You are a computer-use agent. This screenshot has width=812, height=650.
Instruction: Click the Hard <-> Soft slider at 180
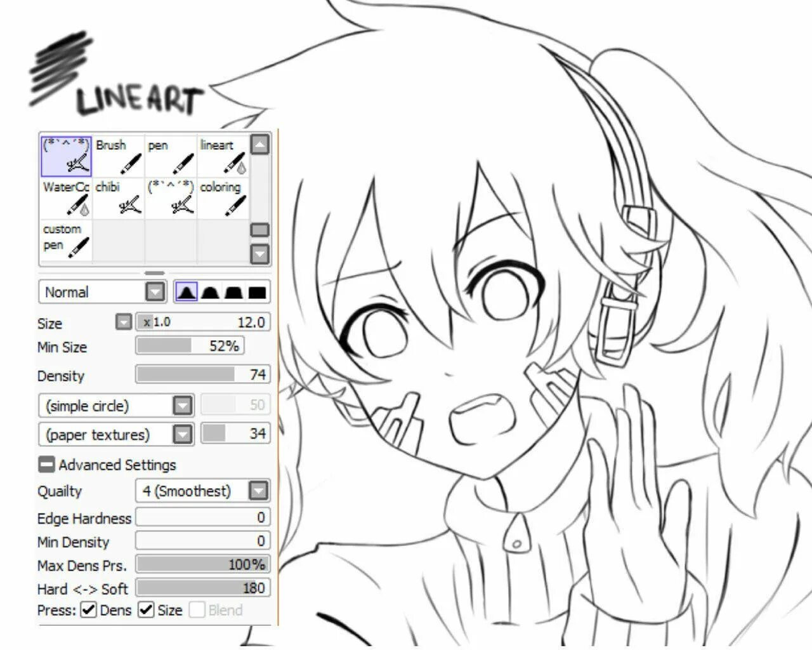coord(203,588)
